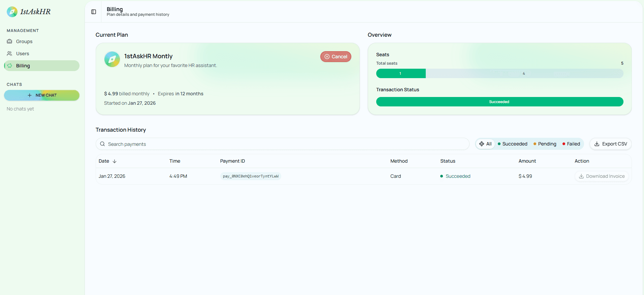The image size is (644, 295).
Task: Cancel the current subscription plan
Action: click(335, 57)
